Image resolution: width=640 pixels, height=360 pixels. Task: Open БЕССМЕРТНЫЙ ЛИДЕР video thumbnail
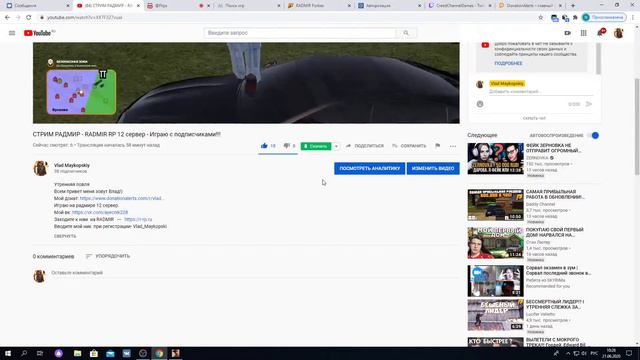496,315
